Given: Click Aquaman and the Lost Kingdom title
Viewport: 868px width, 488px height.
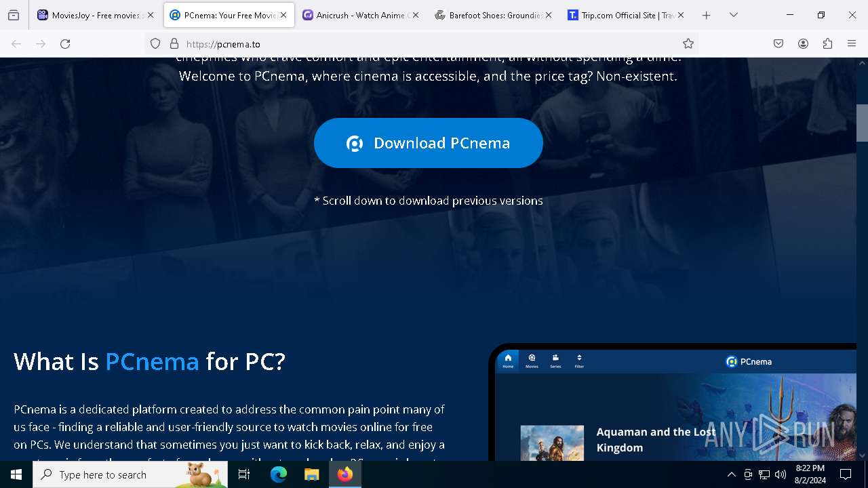Looking at the screenshot, I should click(656, 440).
